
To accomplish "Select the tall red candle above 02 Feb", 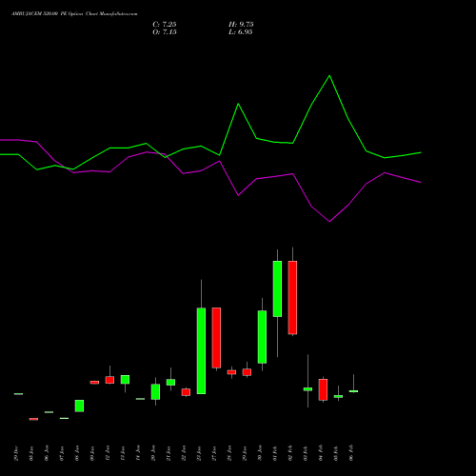I will click(x=292, y=298).
